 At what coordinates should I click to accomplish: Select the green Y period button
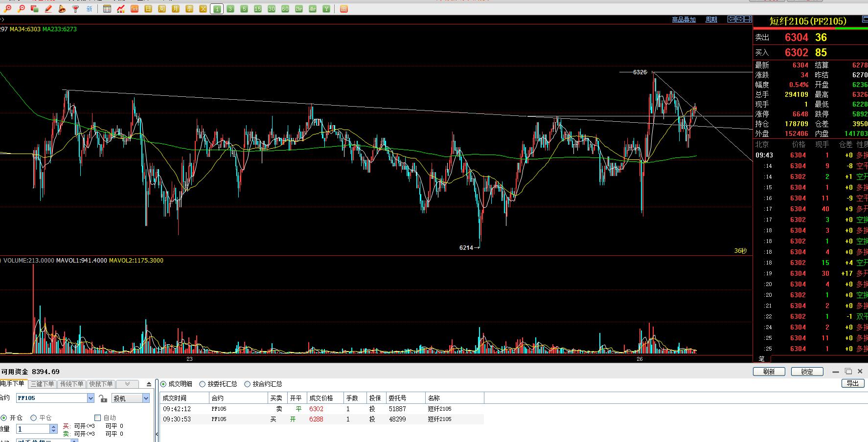326,9
